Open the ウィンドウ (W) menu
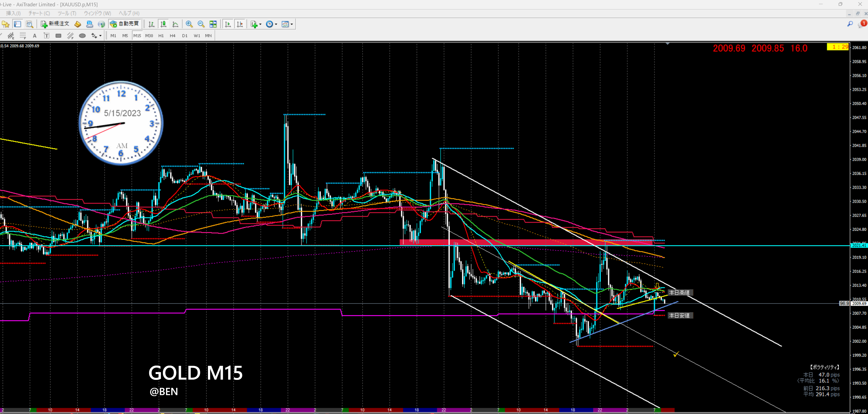 point(97,13)
